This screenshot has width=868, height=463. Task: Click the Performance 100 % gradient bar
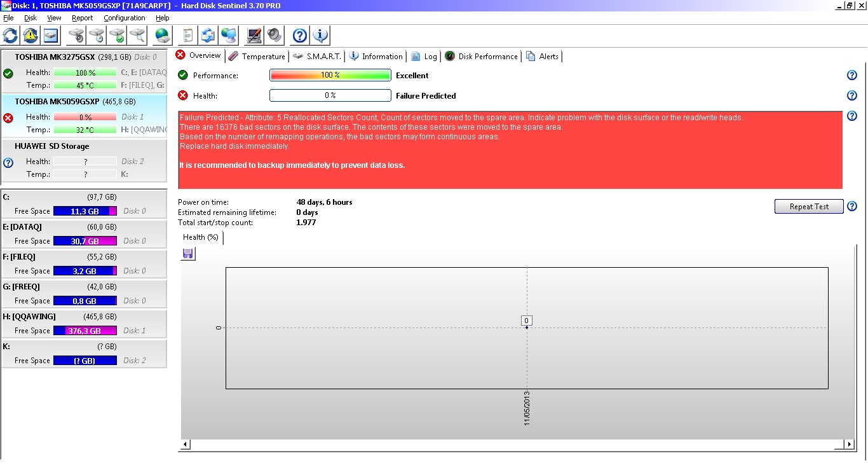(x=330, y=76)
